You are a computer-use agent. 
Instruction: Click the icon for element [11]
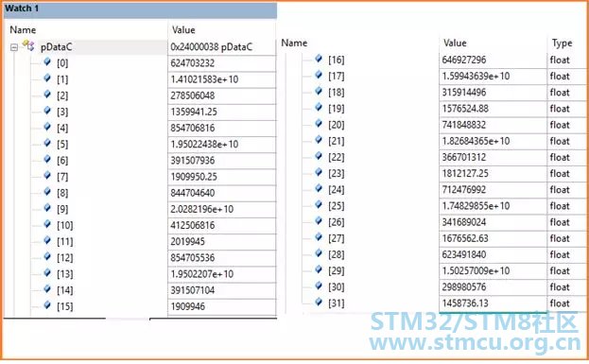pyautogui.click(x=47, y=240)
